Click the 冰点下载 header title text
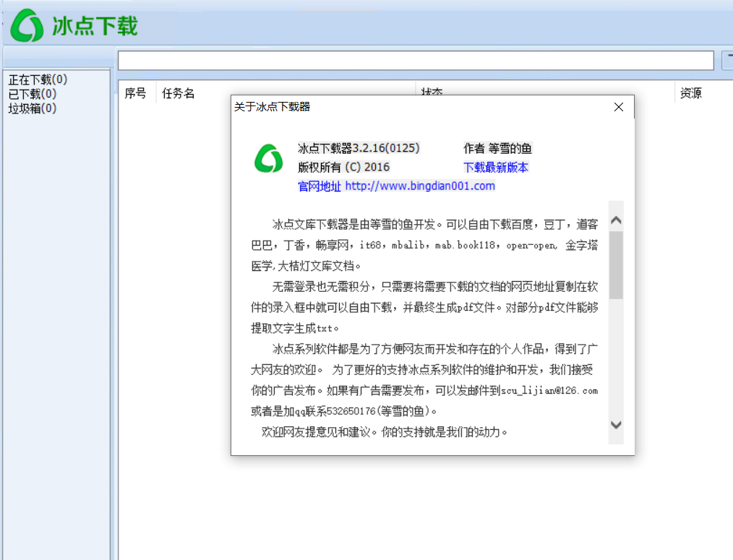The width and height of the screenshot is (733, 560). [95, 26]
